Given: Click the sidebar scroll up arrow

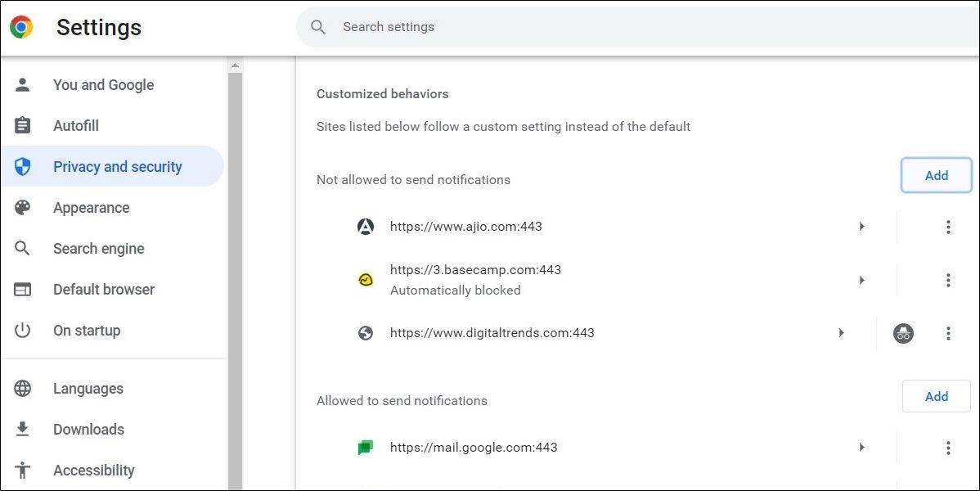Looking at the screenshot, I should tap(236, 65).
